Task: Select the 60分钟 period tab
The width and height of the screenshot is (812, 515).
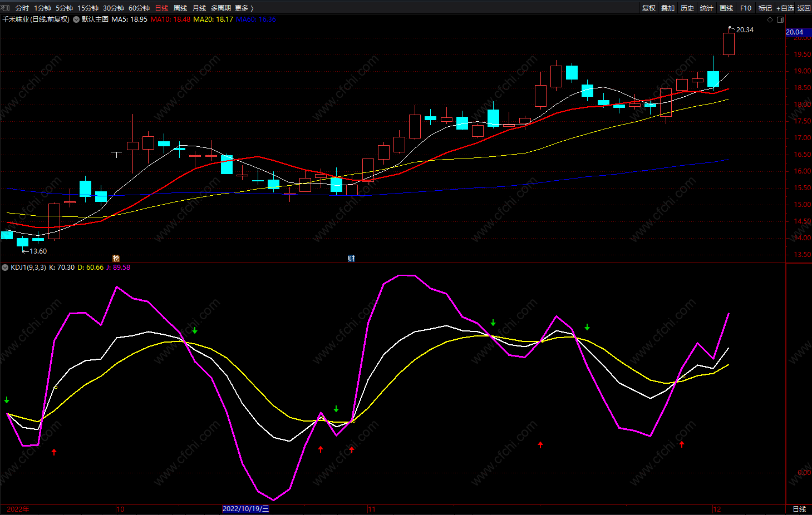Action: point(139,8)
